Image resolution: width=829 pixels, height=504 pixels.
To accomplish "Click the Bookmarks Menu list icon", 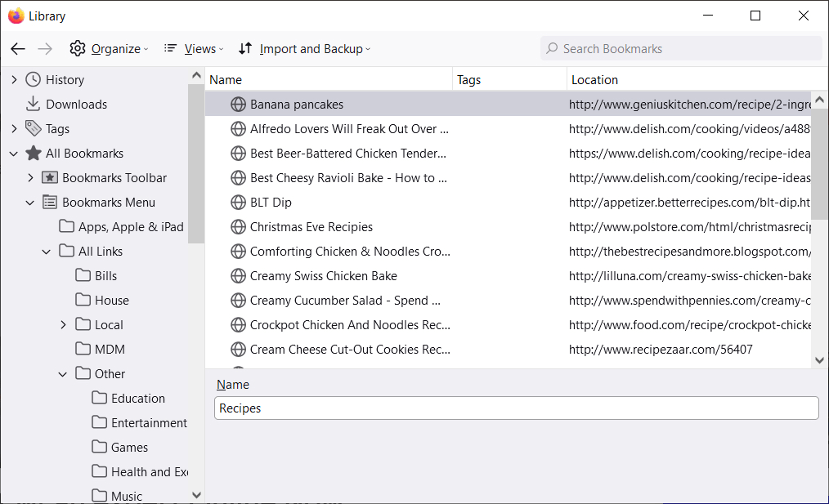I will tap(49, 203).
